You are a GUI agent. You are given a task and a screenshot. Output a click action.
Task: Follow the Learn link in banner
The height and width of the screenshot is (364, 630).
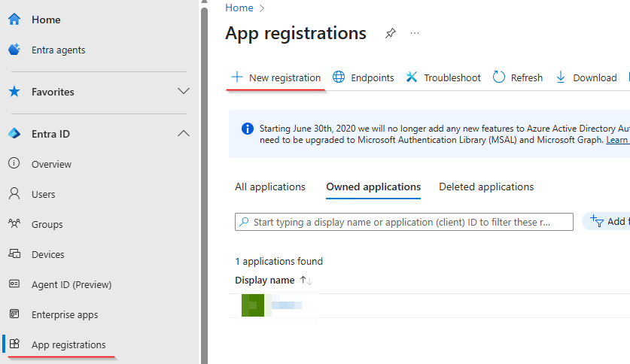point(617,140)
